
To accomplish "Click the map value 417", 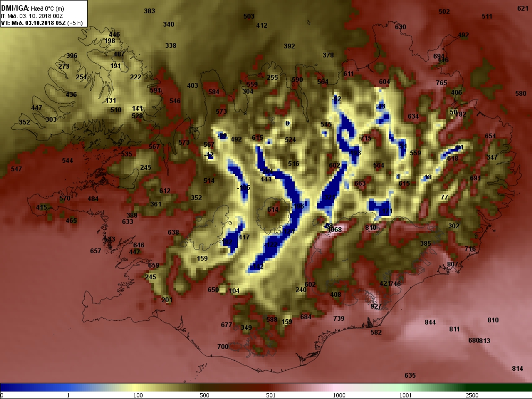I will click(x=244, y=237).
